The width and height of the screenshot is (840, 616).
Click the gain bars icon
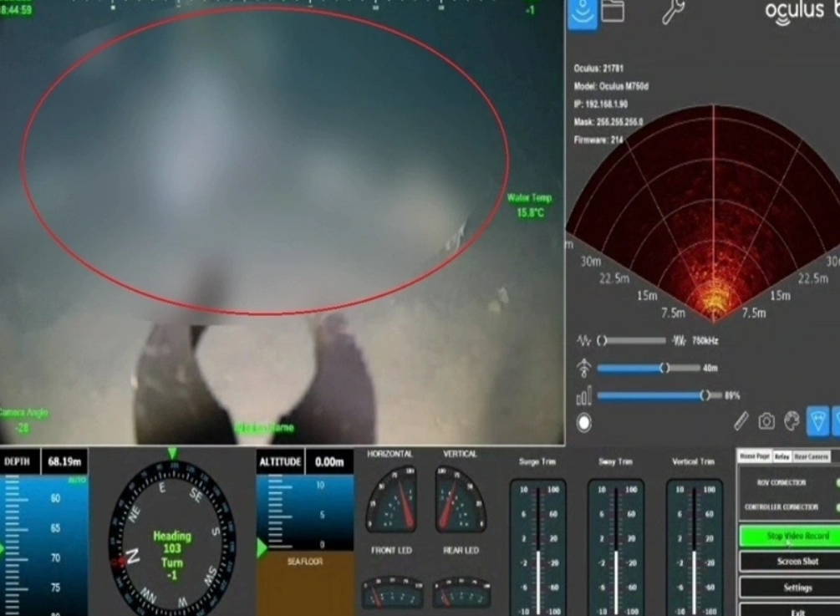[x=583, y=396]
